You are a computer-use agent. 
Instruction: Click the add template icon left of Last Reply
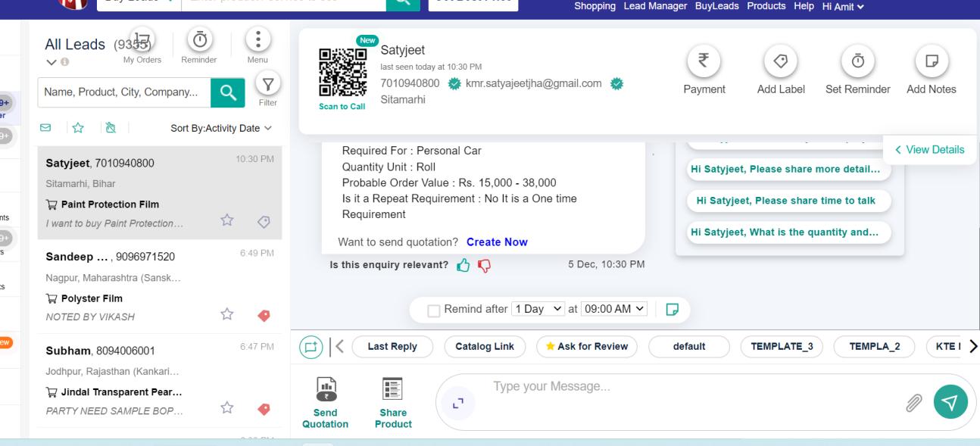(x=311, y=347)
